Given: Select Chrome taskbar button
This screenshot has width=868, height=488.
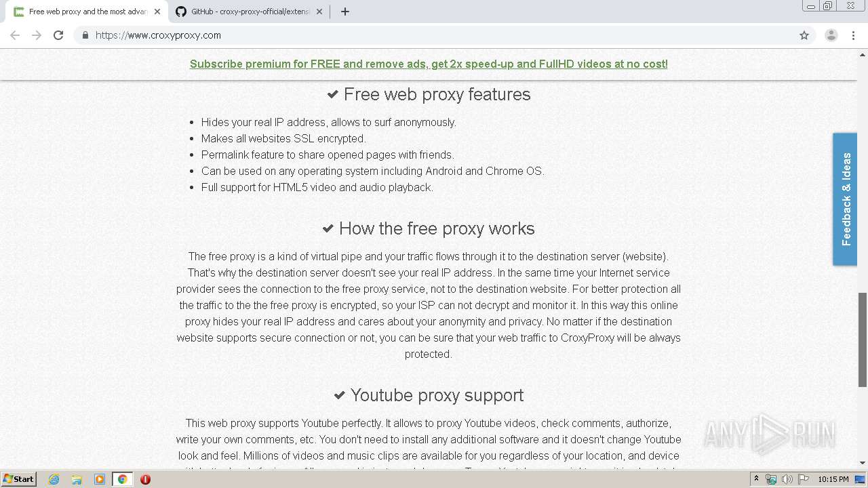Looking at the screenshot, I should point(123,479).
